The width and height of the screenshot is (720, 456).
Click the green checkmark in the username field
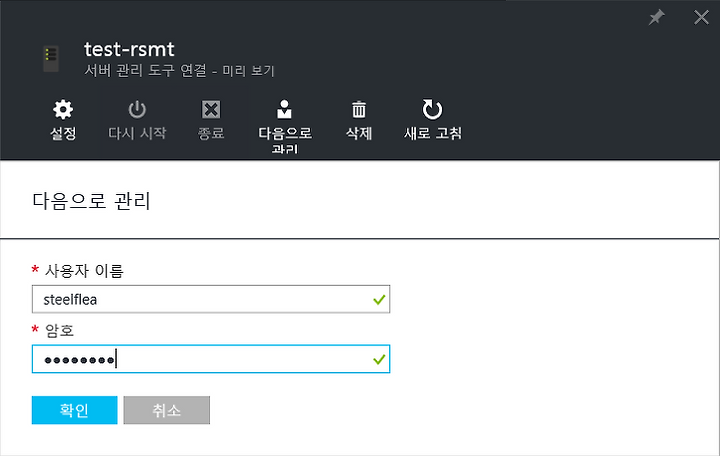point(379,300)
